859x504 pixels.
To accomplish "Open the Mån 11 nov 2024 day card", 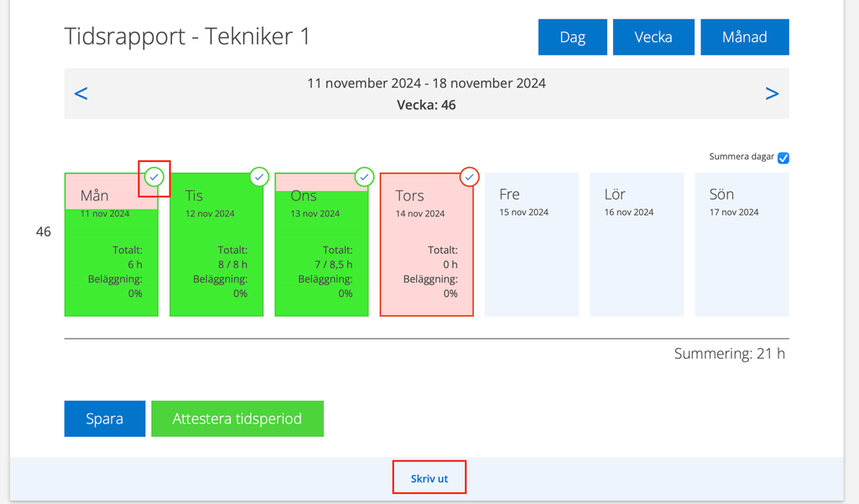I will [112, 245].
